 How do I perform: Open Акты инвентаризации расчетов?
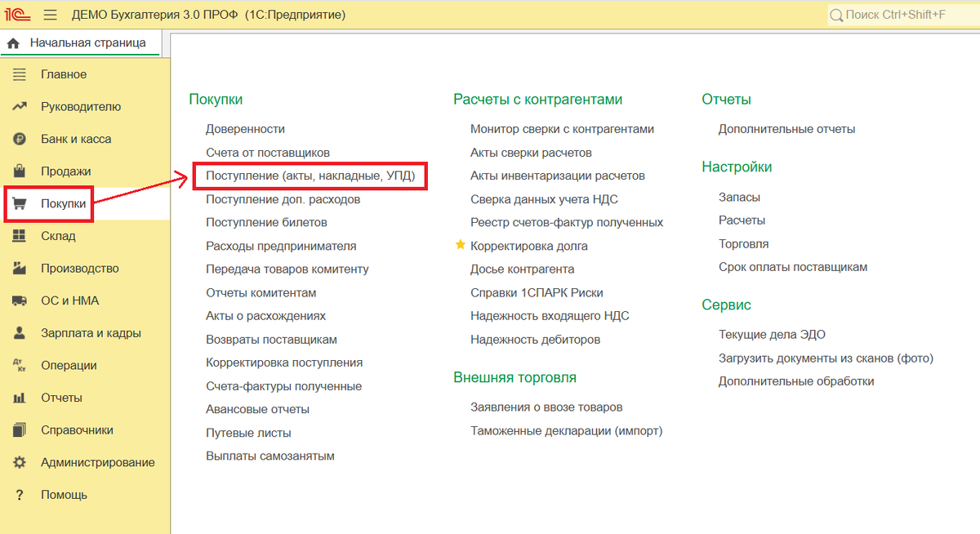click(558, 176)
